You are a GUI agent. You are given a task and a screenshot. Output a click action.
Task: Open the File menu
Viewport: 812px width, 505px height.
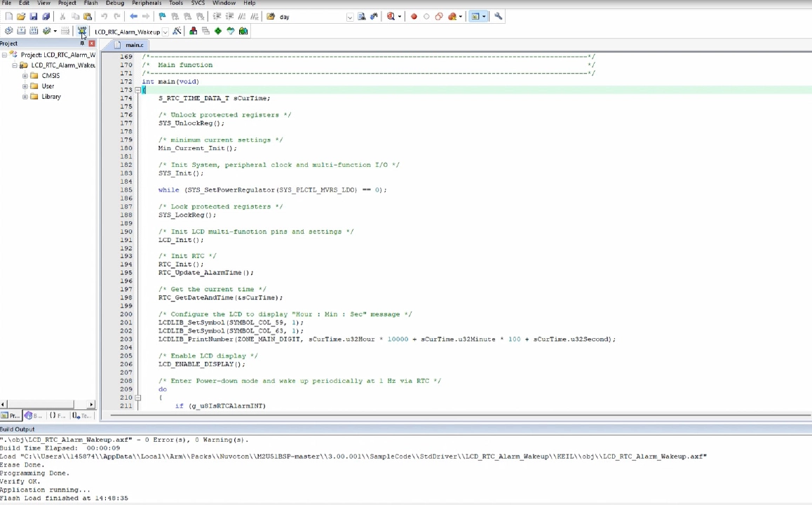(7, 3)
